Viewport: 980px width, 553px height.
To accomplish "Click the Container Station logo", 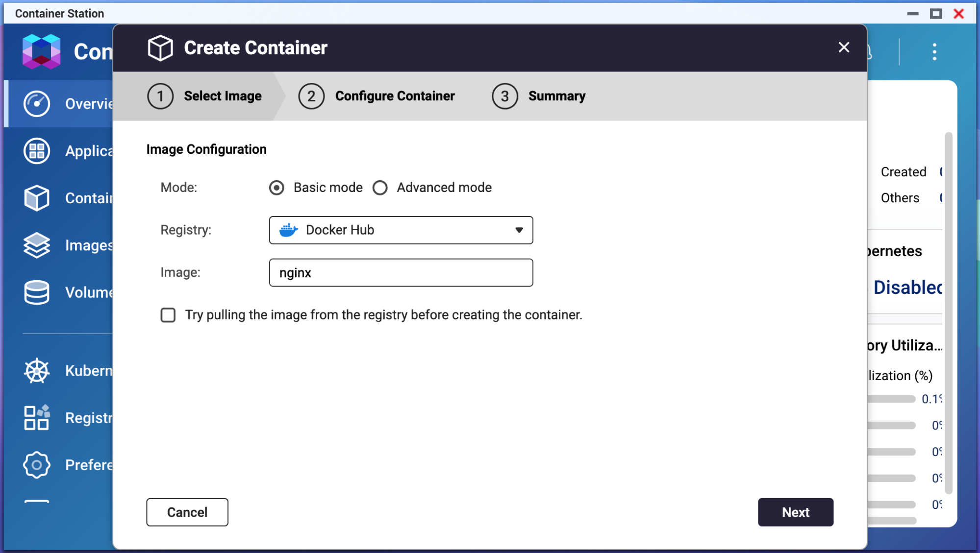I will click(x=42, y=51).
